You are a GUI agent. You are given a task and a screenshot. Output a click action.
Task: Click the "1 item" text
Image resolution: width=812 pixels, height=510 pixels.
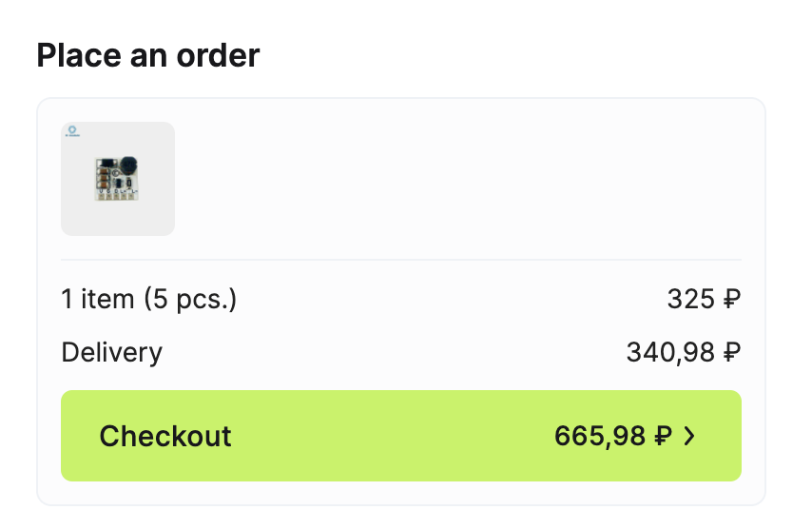pyautogui.click(x=98, y=300)
